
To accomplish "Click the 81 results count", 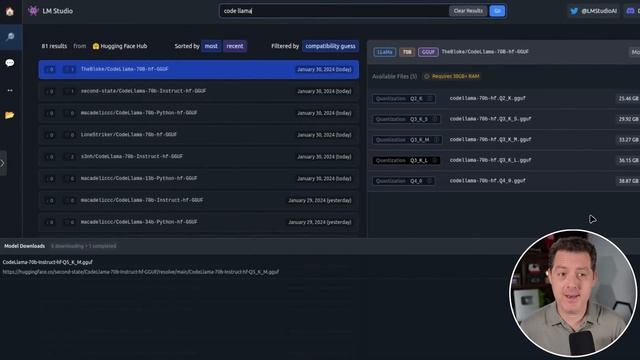I will coord(54,46).
